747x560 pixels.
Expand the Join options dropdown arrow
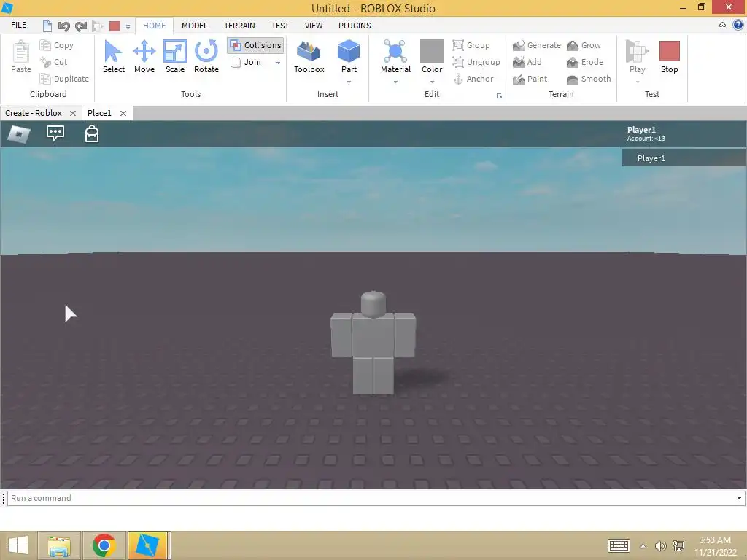pyautogui.click(x=278, y=63)
